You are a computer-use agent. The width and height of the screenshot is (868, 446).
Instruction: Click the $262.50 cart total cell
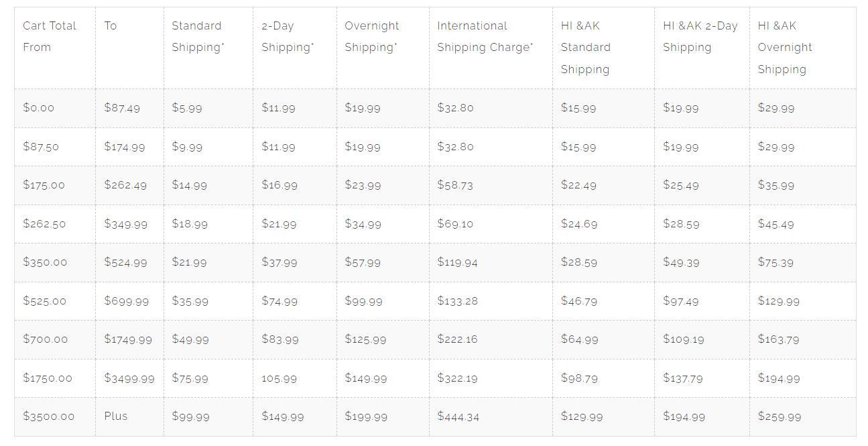coord(44,224)
